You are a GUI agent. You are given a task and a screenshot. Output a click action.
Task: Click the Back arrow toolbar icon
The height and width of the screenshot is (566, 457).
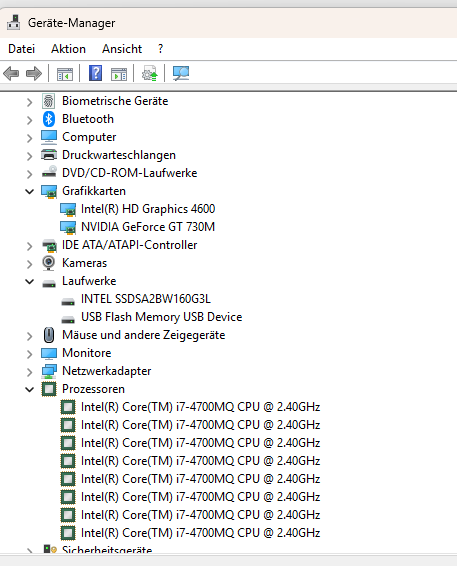click(11, 74)
